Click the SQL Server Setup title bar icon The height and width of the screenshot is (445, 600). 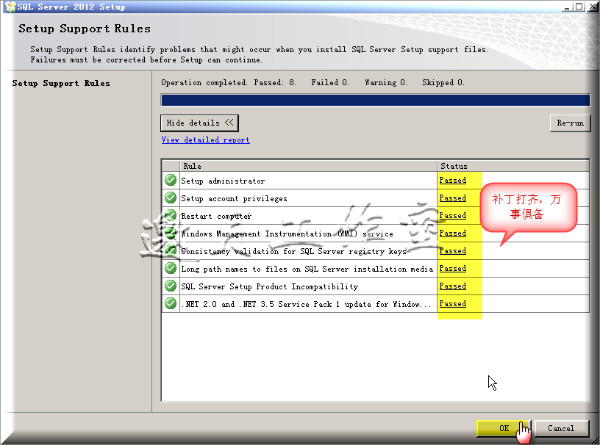point(10,7)
